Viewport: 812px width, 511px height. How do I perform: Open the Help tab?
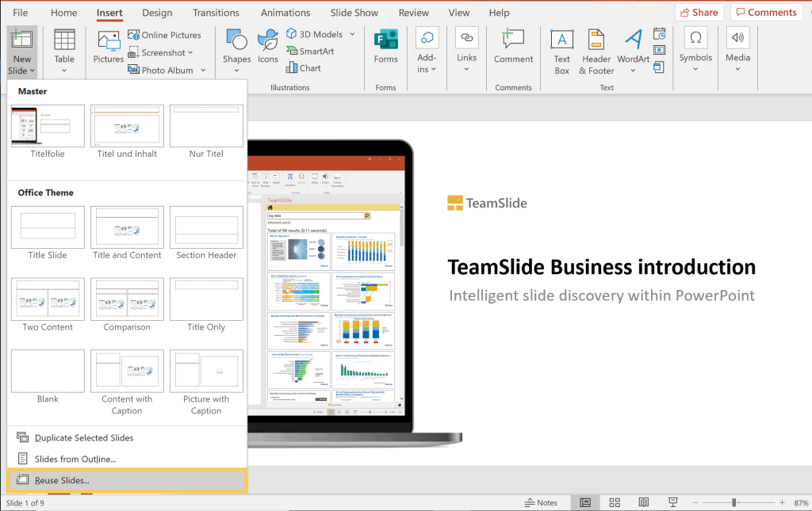pos(499,13)
